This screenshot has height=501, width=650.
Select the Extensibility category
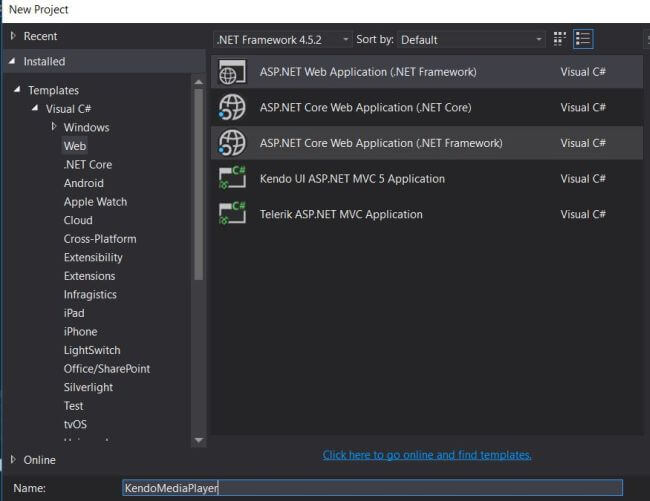pyautogui.click(x=93, y=257)
